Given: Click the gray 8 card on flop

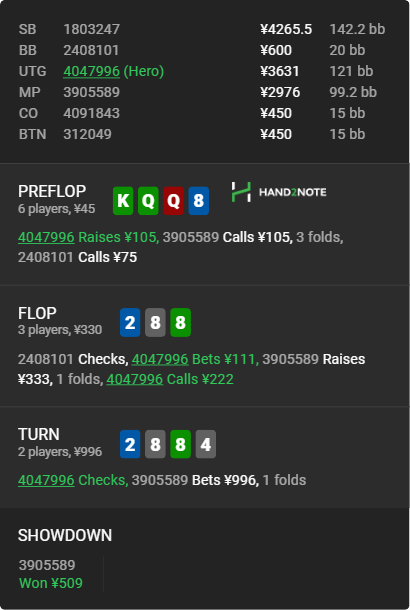Looking at the screenshot, I should pyautogui.click(x=155, y=323).
